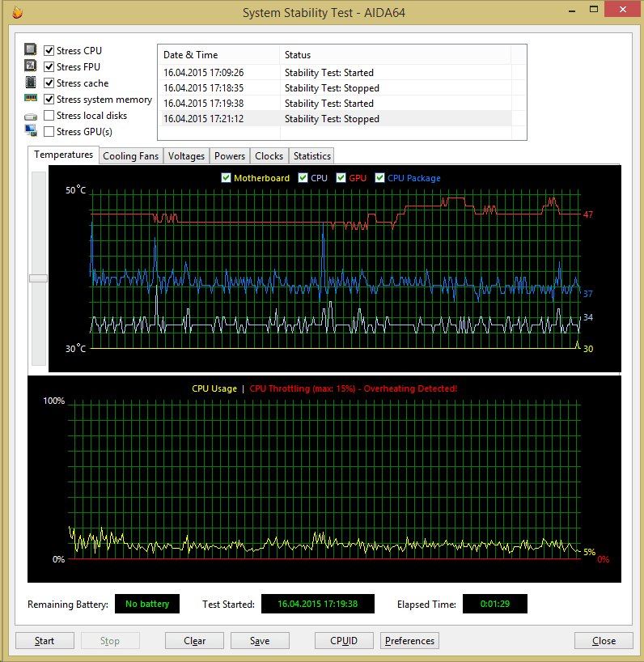Enable the Stress GPU(s) checkbox

(x=49, y=132)
